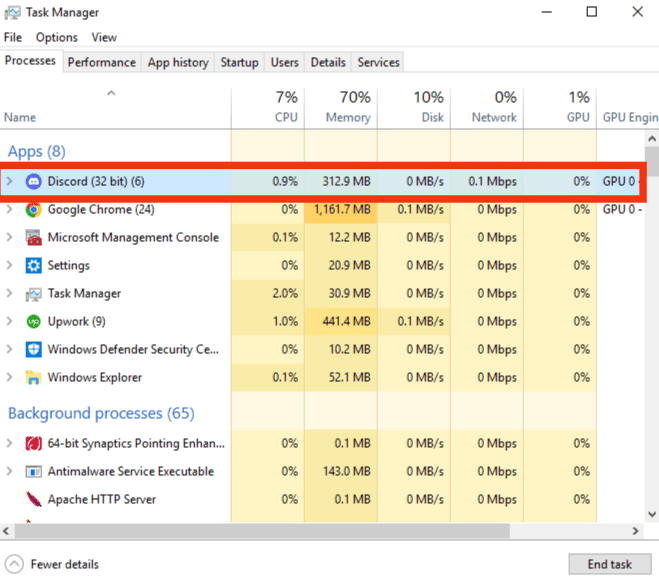The image size is (659, 581).
Task: Select the Apache HTTP Server row name
Action: tap(102, 499)
